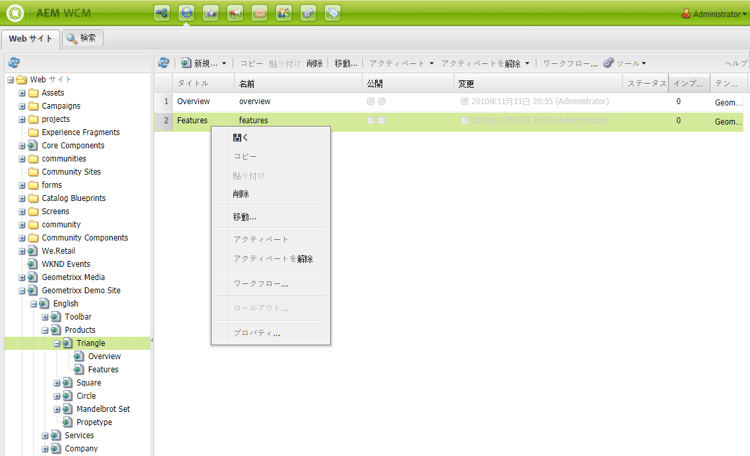Open the Campaigns megaphone icon
This screenshot has height=456, width=750.
235,13
